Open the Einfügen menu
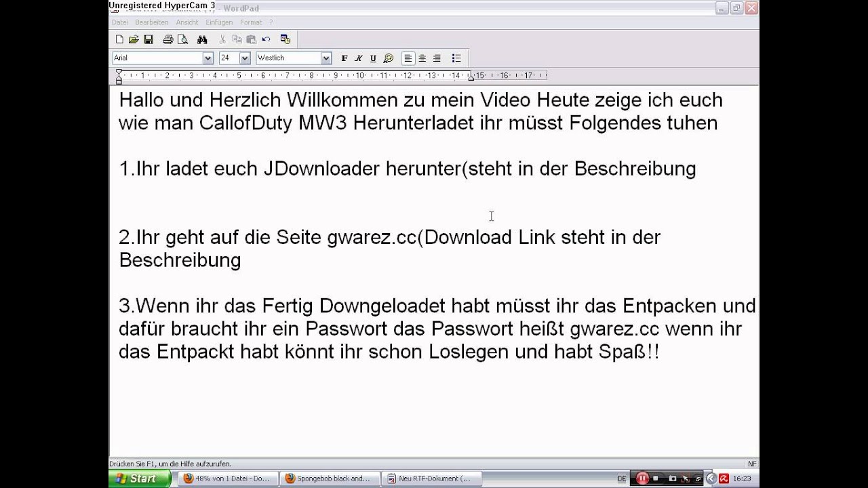The width and height of the screenshot is (868, 488). (x=219, y=22)
